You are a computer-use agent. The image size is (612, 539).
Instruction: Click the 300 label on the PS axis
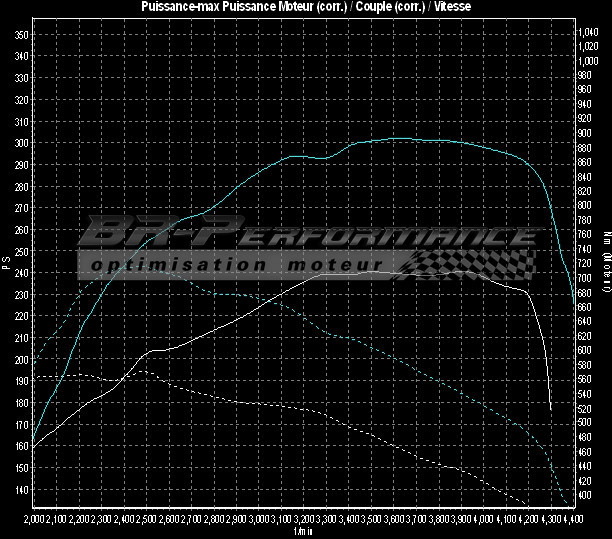[x=20, y=143]
